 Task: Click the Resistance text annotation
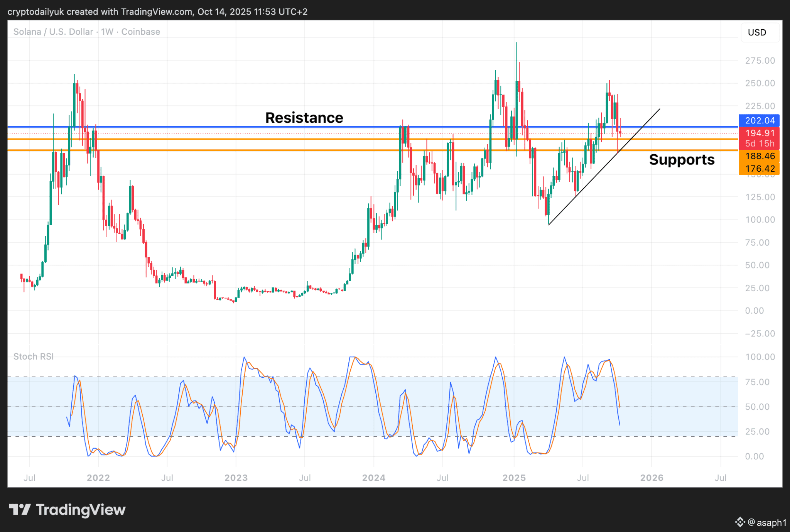click(x=304, y=118)
